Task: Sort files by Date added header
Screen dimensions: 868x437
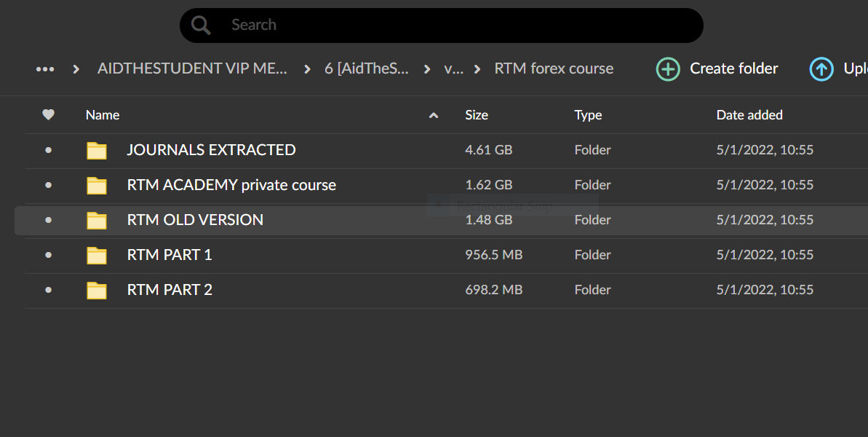Action: [x=749, y=115]
